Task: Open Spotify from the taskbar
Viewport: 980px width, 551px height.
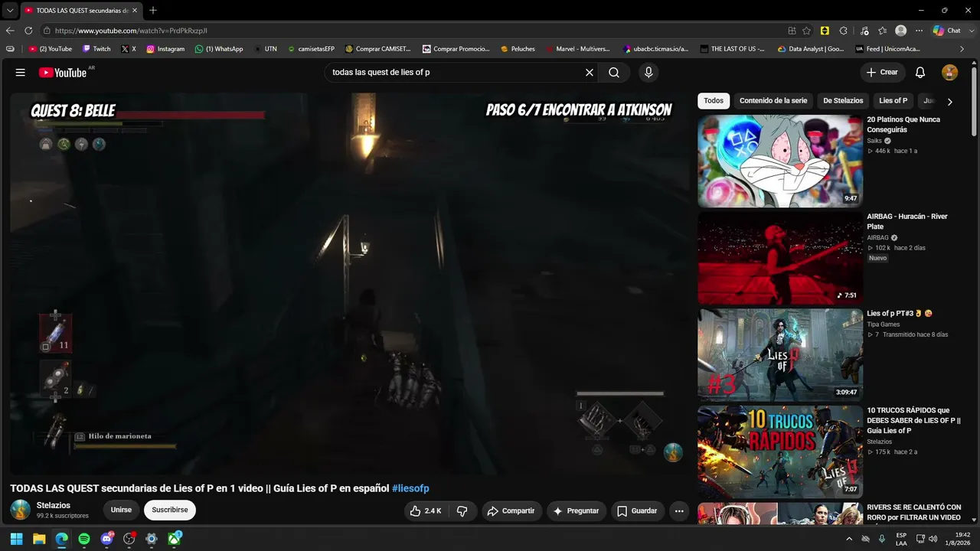Action: coord(84,539)
